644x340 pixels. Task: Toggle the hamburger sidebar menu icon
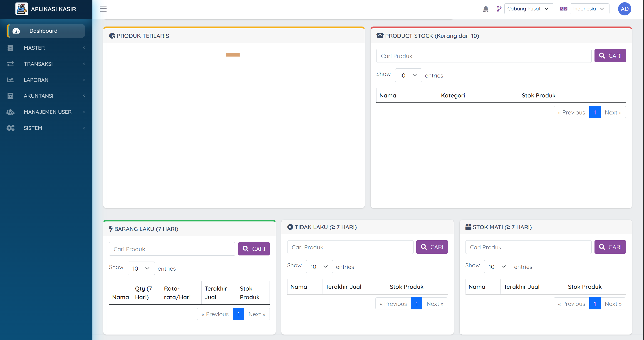[x=103, y=9]
